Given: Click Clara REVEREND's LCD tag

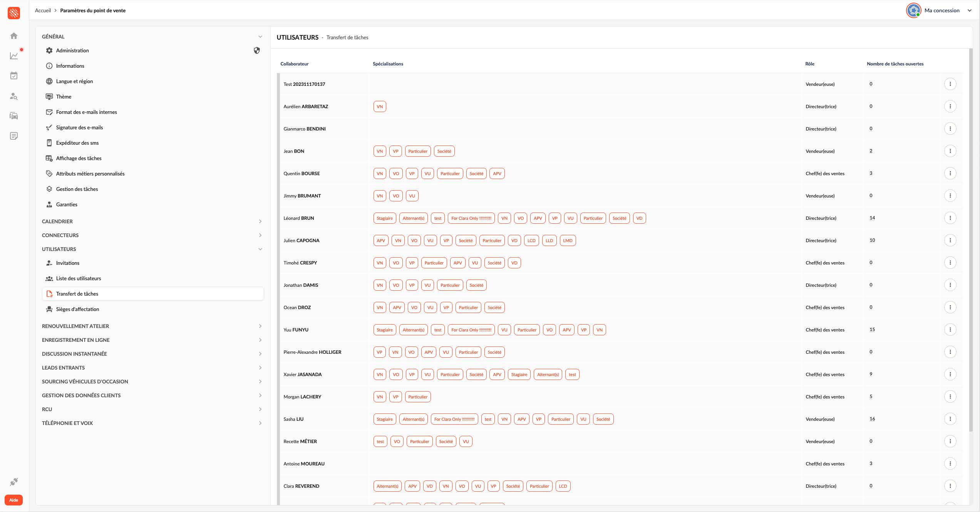Looking at the screenshot, I should click(563, 486).
